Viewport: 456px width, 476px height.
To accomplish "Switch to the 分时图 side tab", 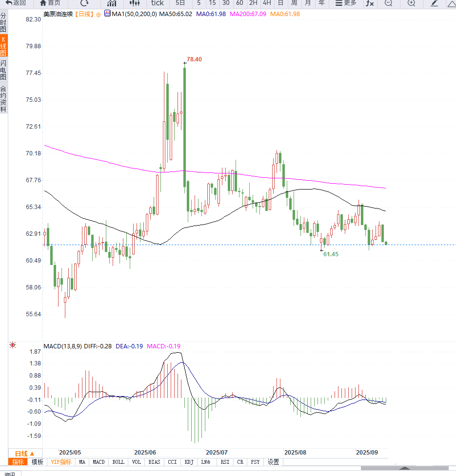I will (x=3, y=23).
